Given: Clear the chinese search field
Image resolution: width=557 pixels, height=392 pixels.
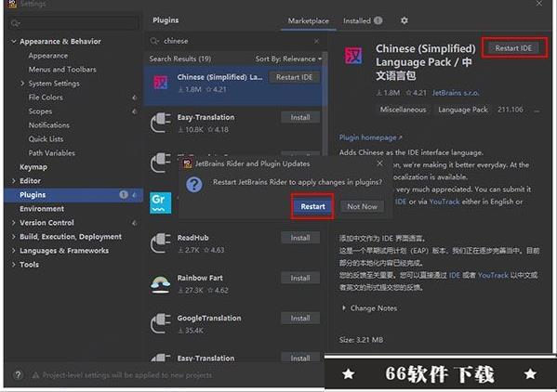Looking at the screenshot, I should click(316, 41).
